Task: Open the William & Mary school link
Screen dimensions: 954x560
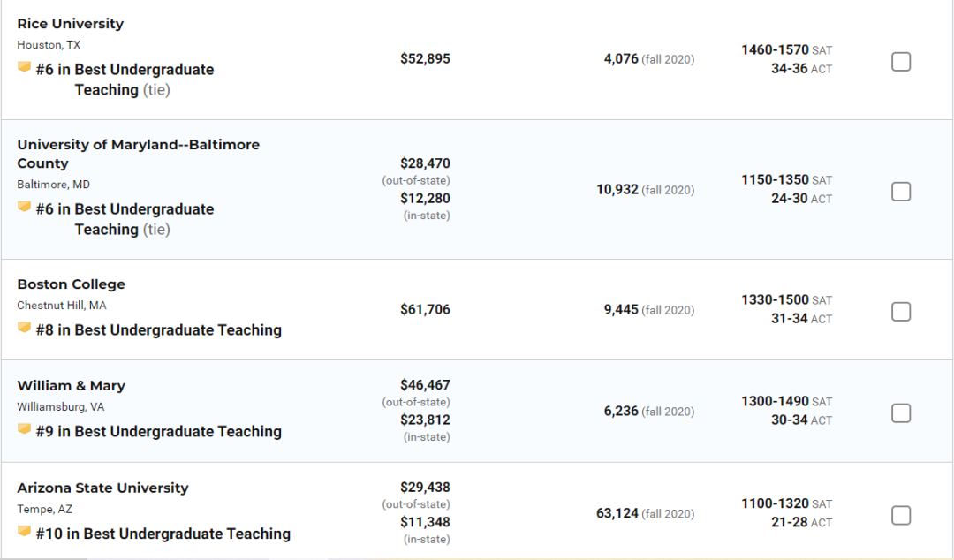Action: tap(72, 386)
